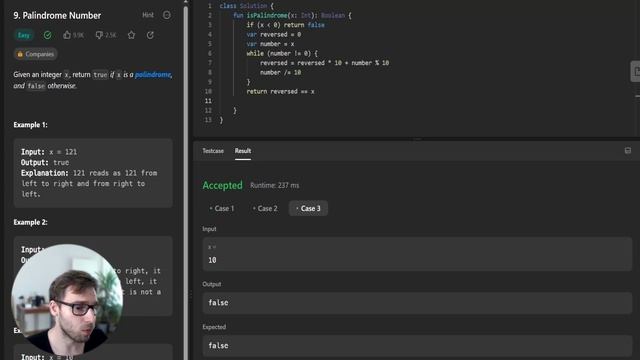Click the Example 2 heading
The image size is (640, 360).
(x=31, y=222)
